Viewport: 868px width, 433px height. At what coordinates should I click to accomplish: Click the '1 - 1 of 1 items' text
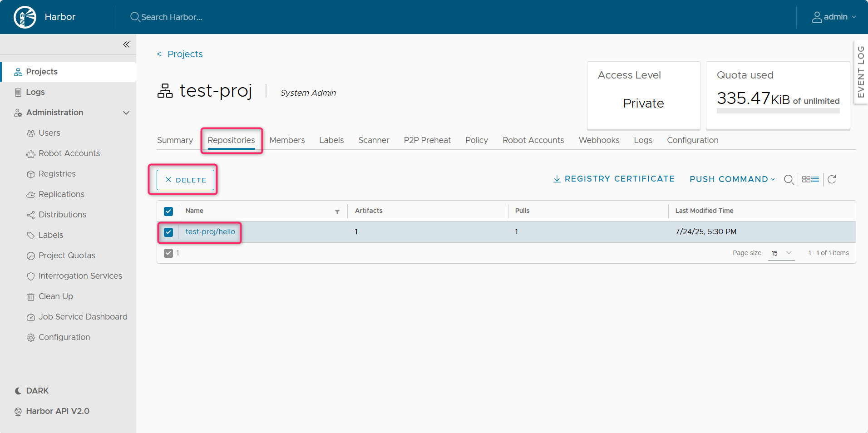[x=829, y=253]
